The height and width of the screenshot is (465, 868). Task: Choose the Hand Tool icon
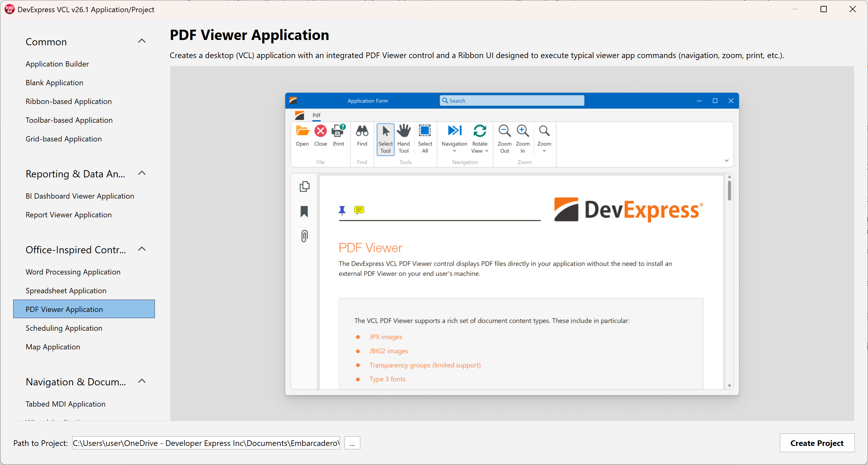pos(404,131)
